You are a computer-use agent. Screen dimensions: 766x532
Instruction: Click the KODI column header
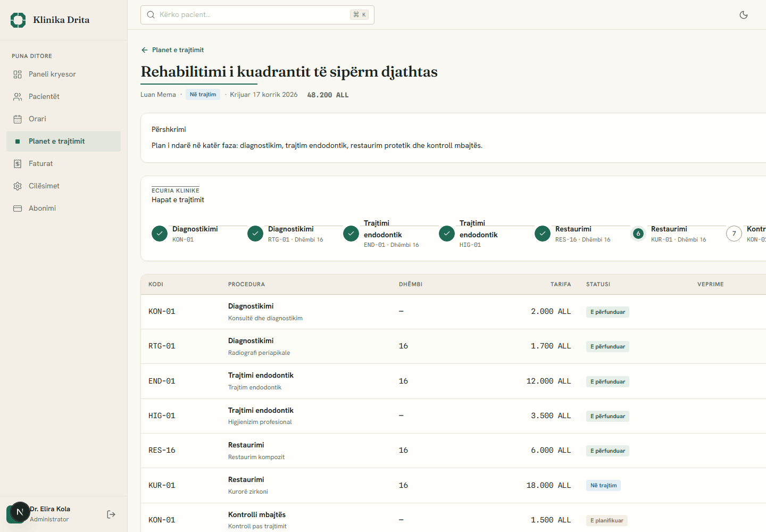pos(156,285)
